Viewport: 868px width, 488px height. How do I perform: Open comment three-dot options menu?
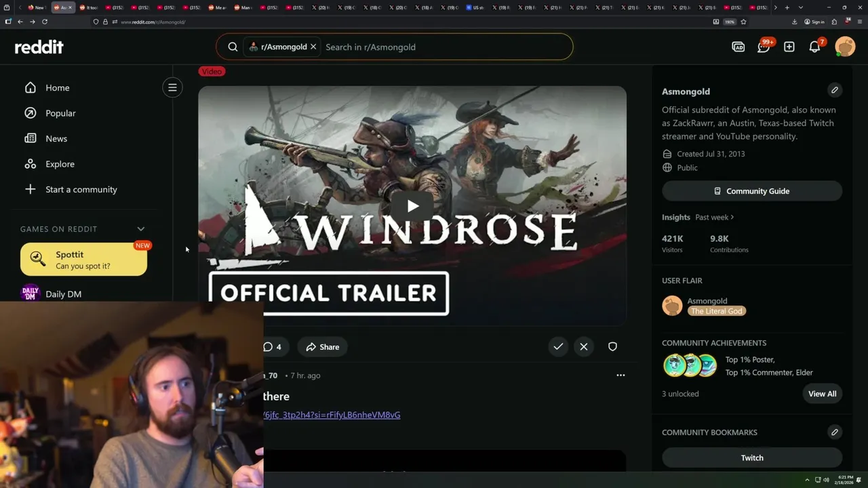620,375
